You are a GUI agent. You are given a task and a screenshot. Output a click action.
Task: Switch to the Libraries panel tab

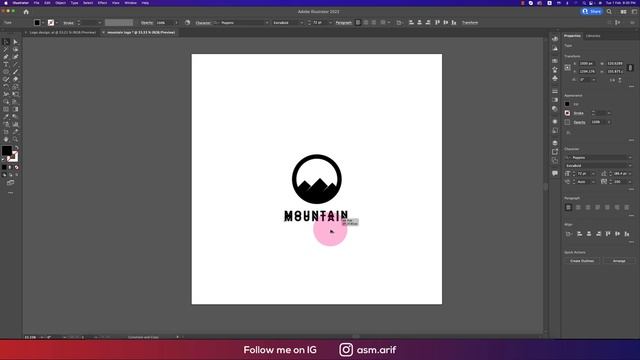point(593,36)
